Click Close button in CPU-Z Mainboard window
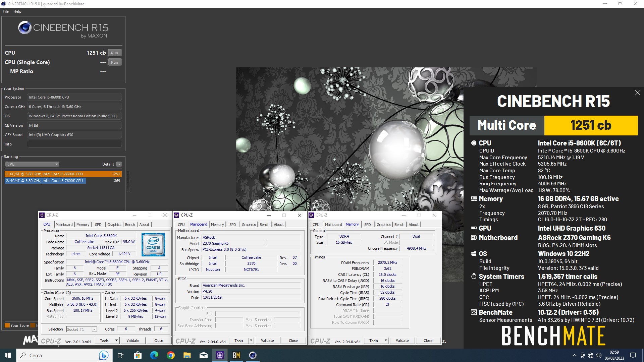Viewport: 644px width, 362px height. 293,341
